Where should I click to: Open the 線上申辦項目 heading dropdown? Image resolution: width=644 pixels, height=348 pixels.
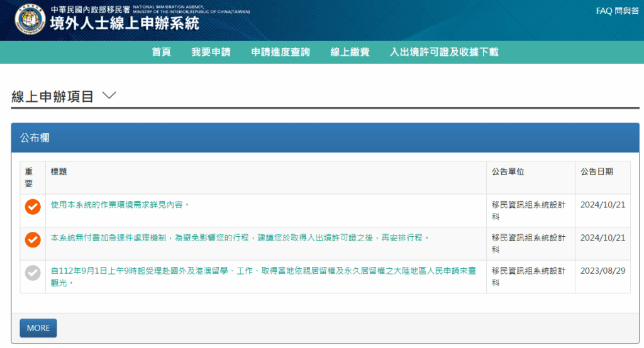(x=53, y=96)
